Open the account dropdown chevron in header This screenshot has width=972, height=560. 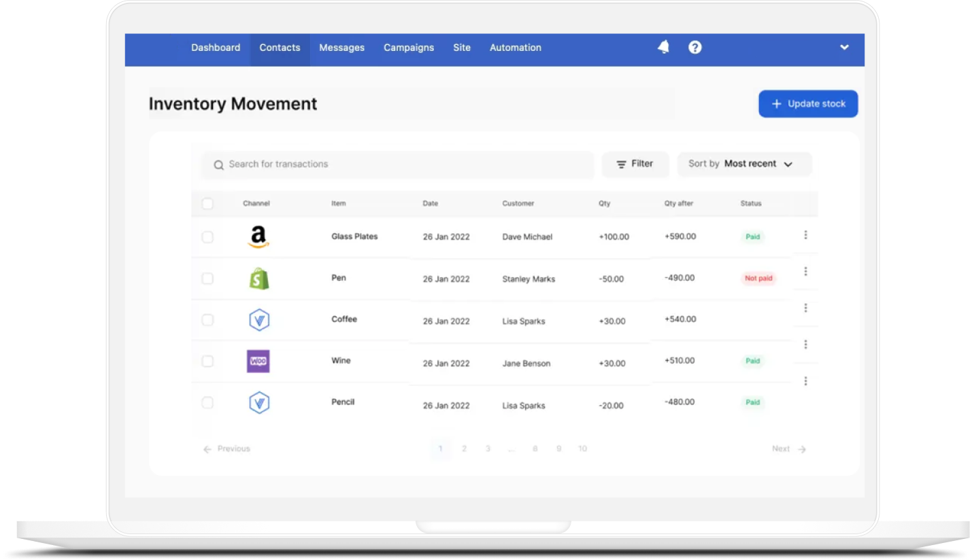coord(844,48)
